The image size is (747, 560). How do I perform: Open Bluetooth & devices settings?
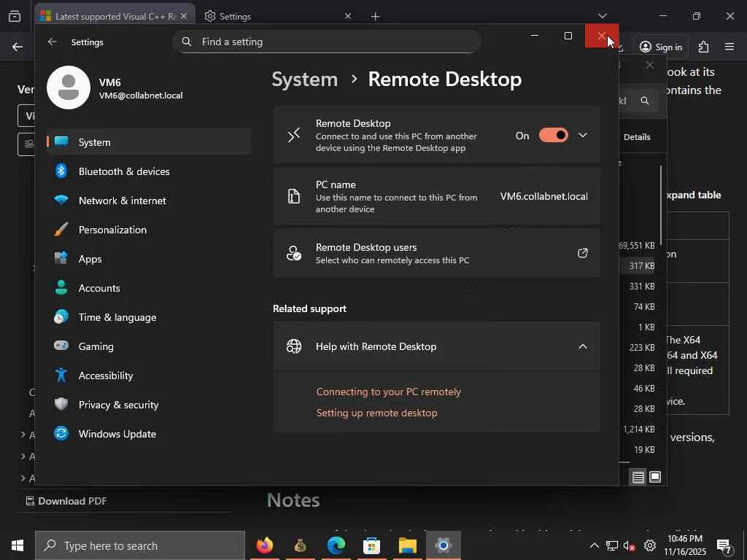(123, 171)
